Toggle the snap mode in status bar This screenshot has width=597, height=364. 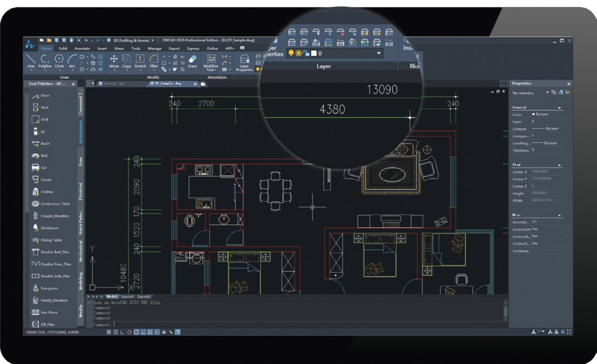tap(109, 332)
